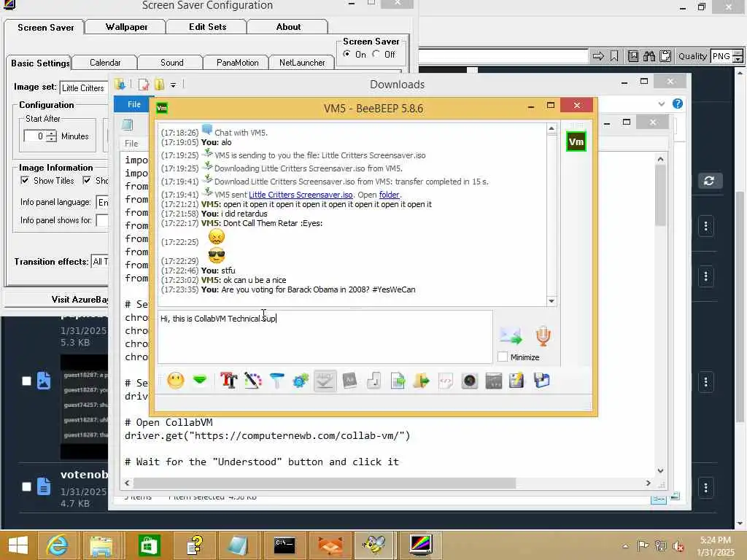
Task: Click in the BeeBEEP message input box
Action: pos(325,337)
